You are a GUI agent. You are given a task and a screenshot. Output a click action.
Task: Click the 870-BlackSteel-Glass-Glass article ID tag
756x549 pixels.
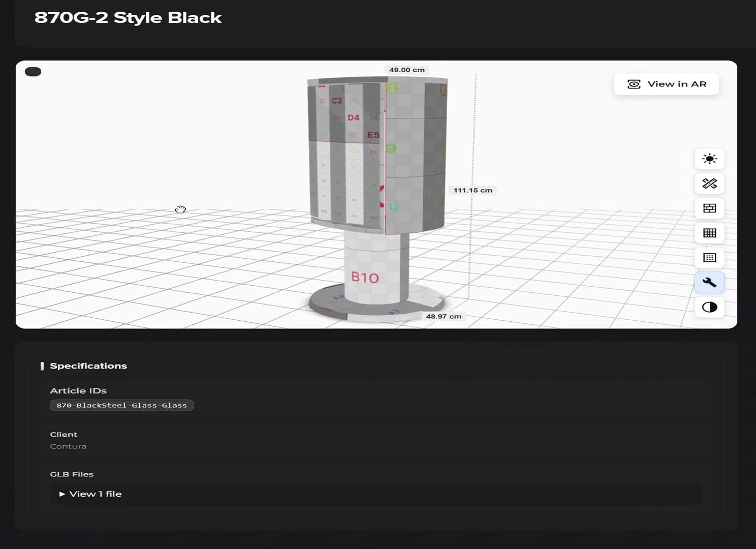(x=121, y=405)
